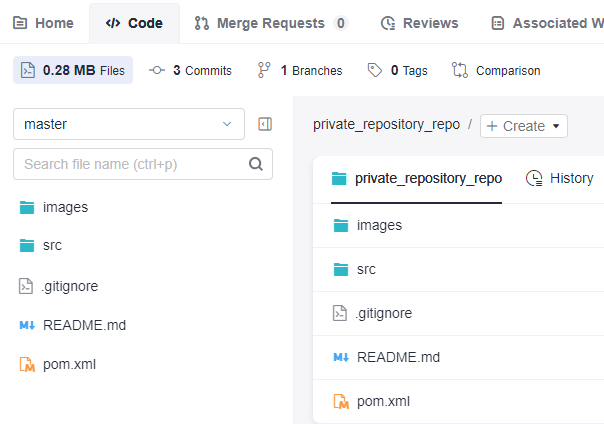Go to the Home tab
The image size is (604, 424).
[x=43, y=23]
